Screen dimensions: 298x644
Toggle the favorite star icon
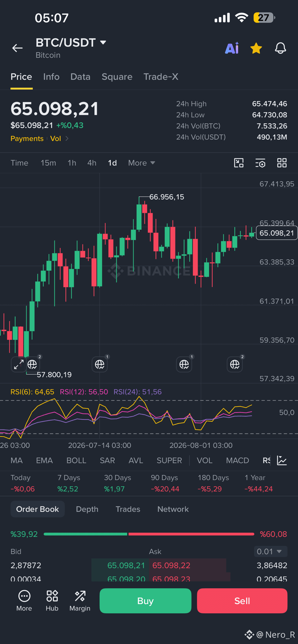click(256, 48)
